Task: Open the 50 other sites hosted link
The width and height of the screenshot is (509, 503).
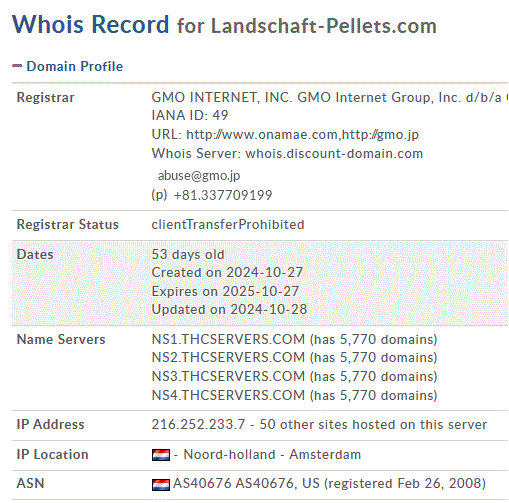Action: (373, 425)
